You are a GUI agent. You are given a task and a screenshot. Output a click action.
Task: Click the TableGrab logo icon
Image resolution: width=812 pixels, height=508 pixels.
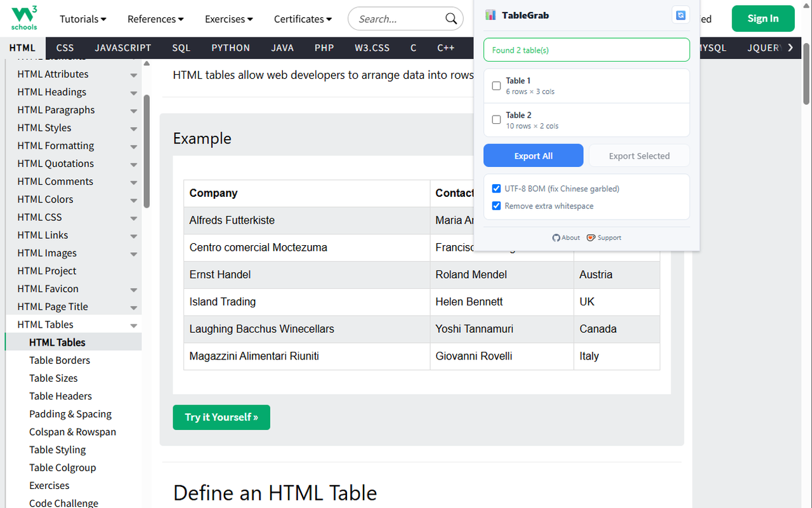490,15
